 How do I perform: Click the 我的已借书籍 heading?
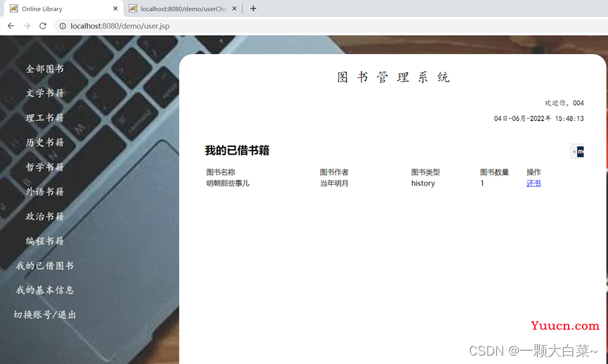tap(237, 150)
